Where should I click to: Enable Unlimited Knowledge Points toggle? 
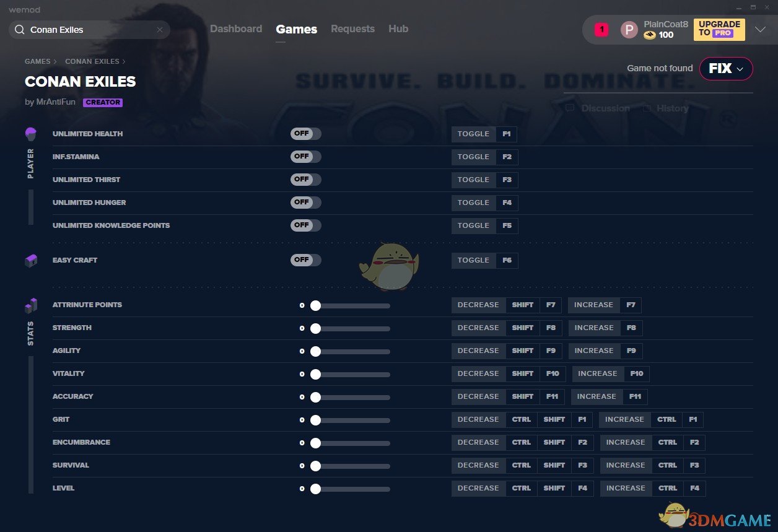tap(306, 225)
